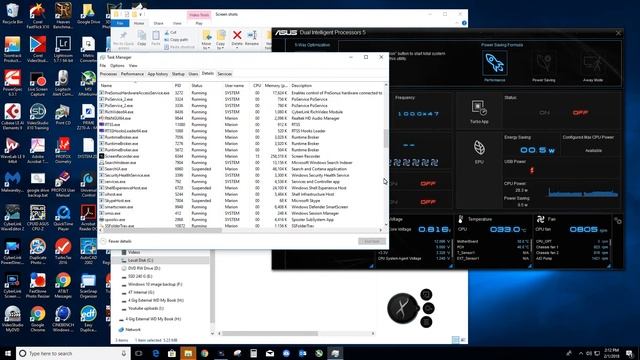Open the EPU leaf icon

coord(479,148)
